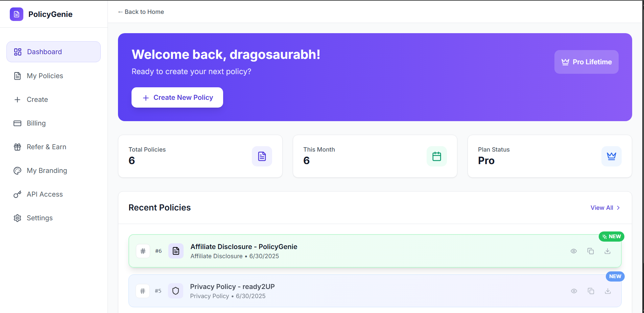The height and width of the screenshot is (313, 644).
Task: Click the Back to Home link
Action: coord(141,12)
